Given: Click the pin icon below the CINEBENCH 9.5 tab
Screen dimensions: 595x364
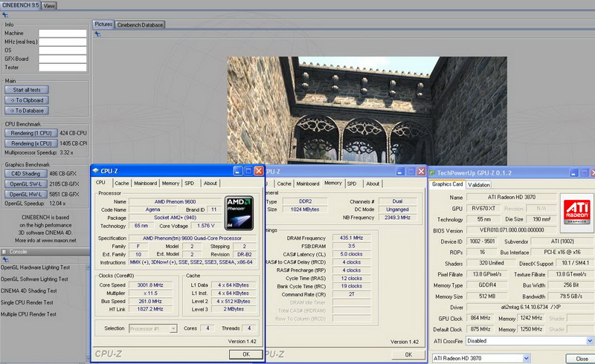Looking at the screenshot, I should tap(4, 15).
